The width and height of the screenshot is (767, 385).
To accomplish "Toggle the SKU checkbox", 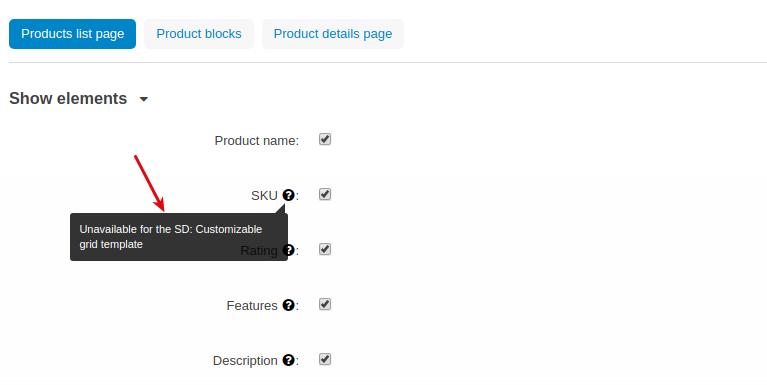I will coord(325,194).
